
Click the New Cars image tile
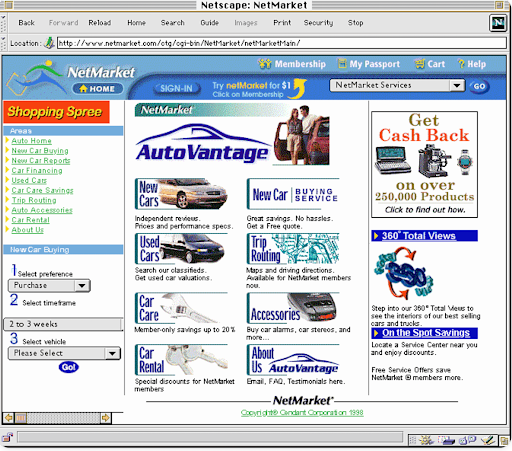(181, 194)
